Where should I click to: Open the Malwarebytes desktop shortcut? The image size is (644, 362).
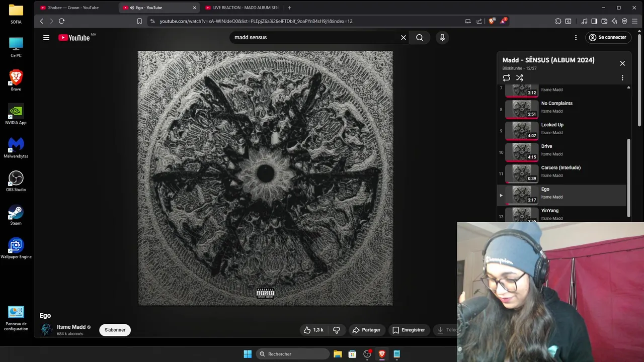click(16, 148)
